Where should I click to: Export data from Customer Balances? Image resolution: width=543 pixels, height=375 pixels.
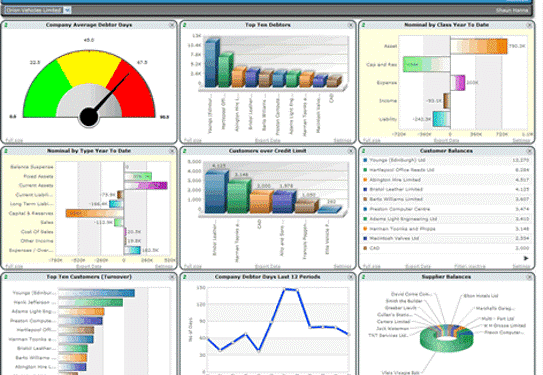tap(418, 266)
